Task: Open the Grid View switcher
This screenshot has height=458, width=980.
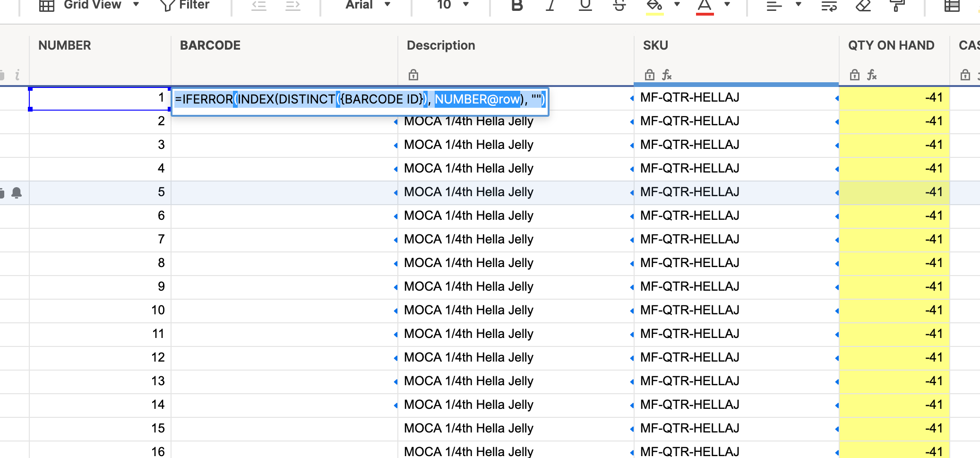Action: click(x=89, y=5)
